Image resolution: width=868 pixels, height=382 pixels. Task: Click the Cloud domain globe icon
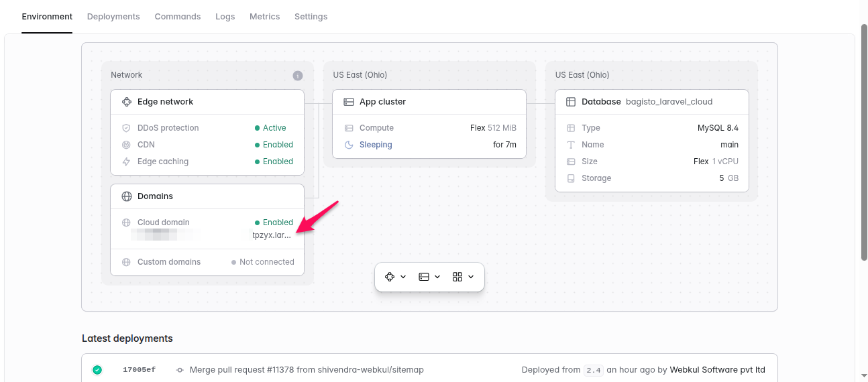coord(126,222)
